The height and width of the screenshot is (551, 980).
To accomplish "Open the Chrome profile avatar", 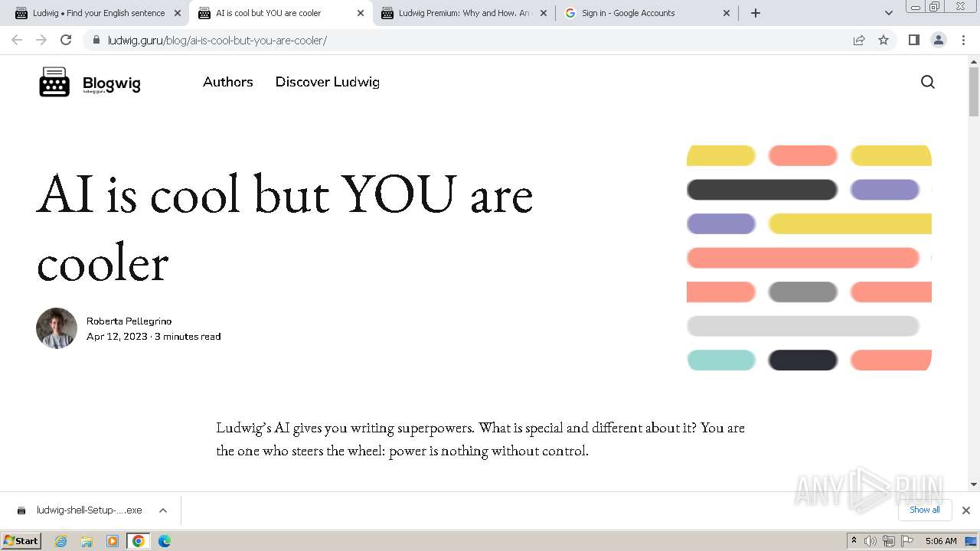I will pos(939,40).
